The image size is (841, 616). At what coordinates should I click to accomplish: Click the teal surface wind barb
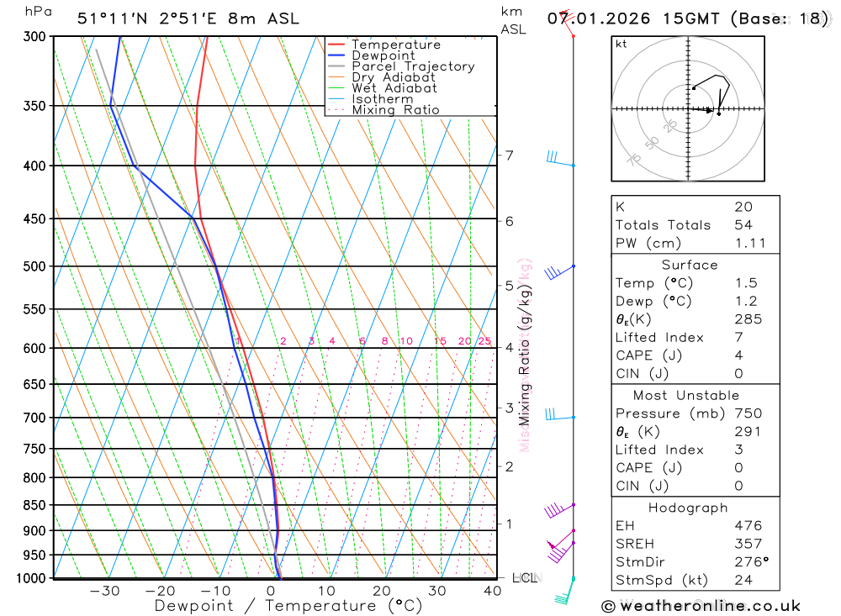click(564, 591)
